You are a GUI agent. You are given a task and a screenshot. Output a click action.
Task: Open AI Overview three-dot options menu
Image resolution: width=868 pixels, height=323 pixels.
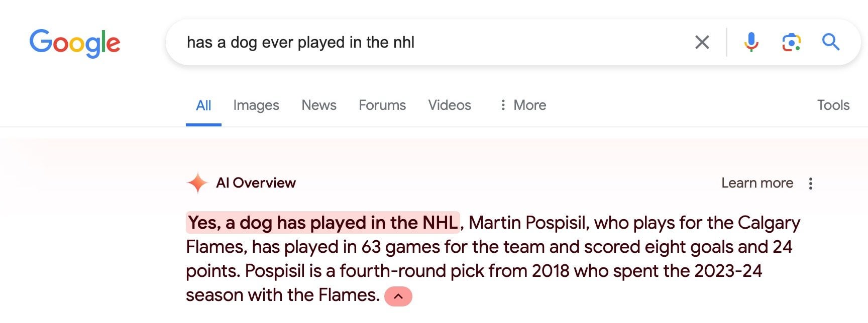coord(810,183)
